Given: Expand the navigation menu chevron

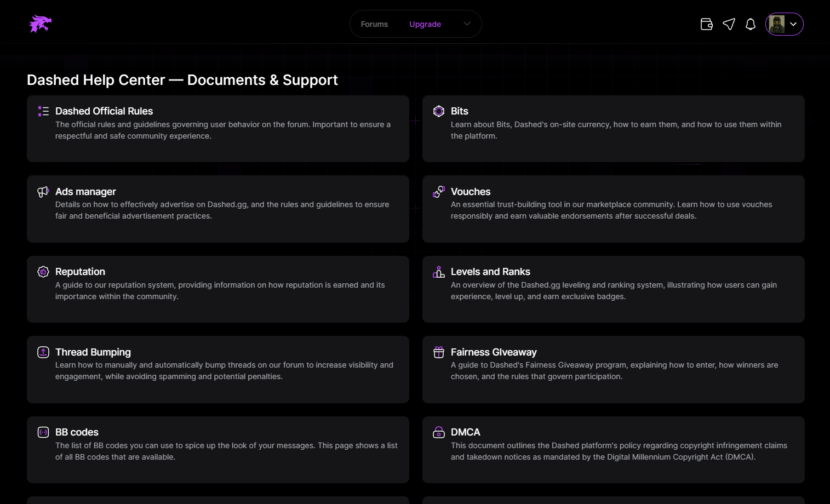Looking at the screenshot, I should (x=467, y=24).
